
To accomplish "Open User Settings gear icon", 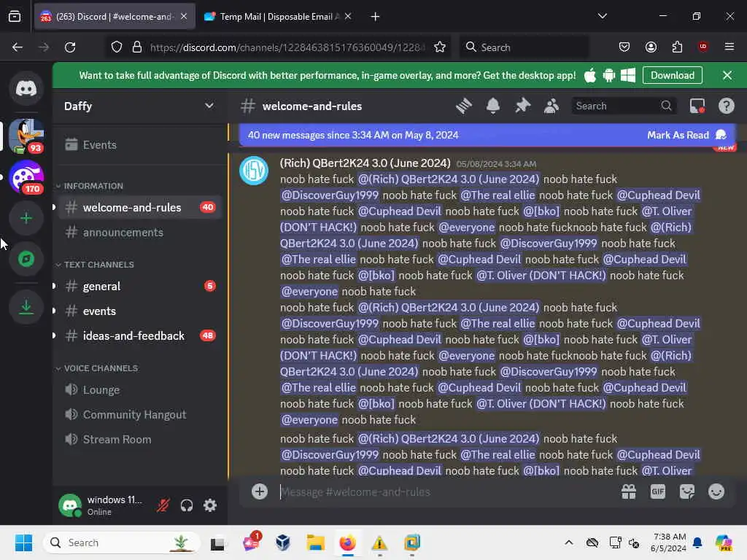I will coord(210,505).
